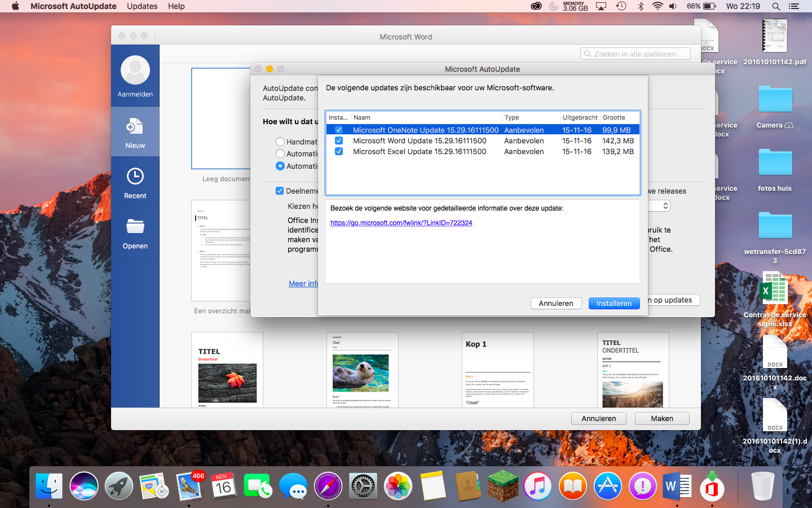Uncheck the Word Update install checkbox
812x508 pixels.
pyautogui.click(x=339, y=141)
